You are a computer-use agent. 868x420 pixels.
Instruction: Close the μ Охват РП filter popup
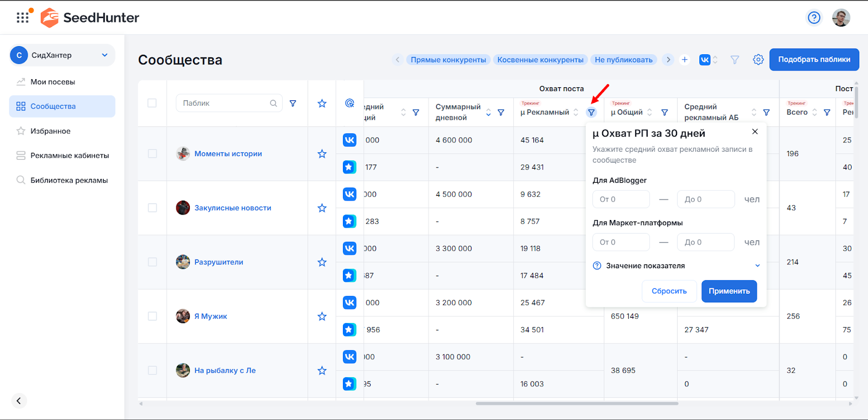point(755,132)
